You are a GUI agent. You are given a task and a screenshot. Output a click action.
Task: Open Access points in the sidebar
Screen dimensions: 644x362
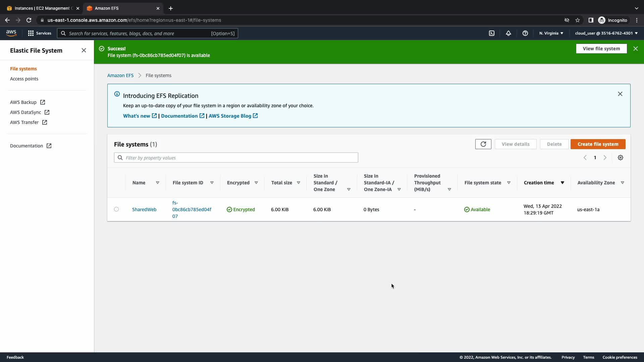[24, 79]
